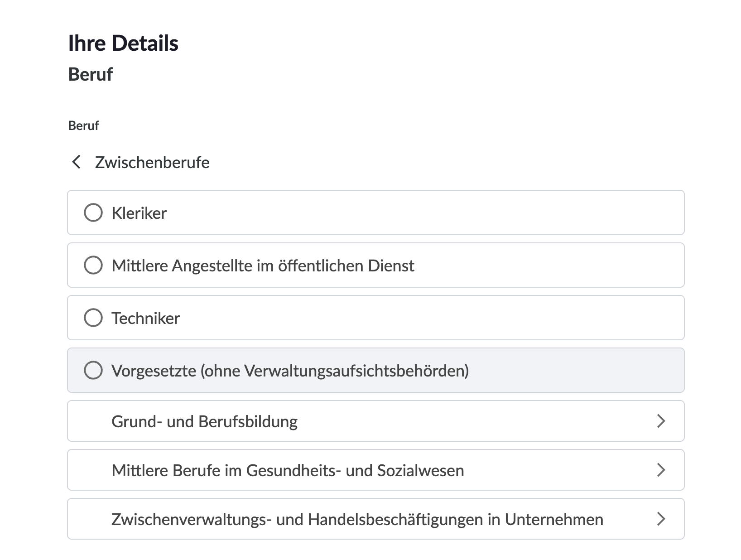Click the chevron next to Mittlere Berufe im Gesundheits- und Sozialwesen
Viewport: 741px width, 560px height.
(x=662, y=470)
